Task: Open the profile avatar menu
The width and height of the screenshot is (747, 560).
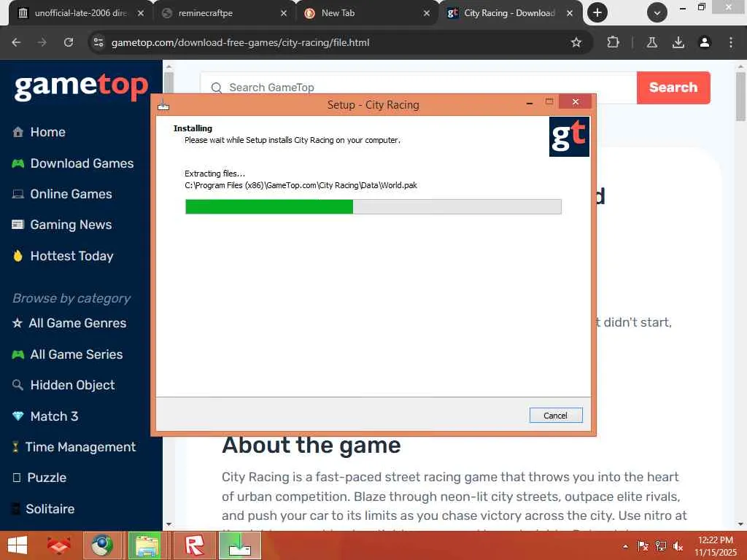Action: pos(705,42)
